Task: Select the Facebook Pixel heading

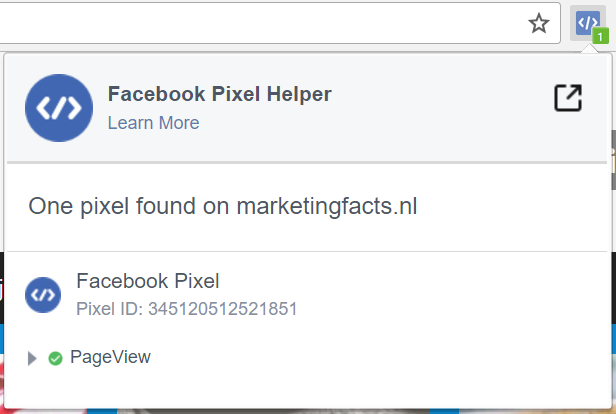Action: 147,281
